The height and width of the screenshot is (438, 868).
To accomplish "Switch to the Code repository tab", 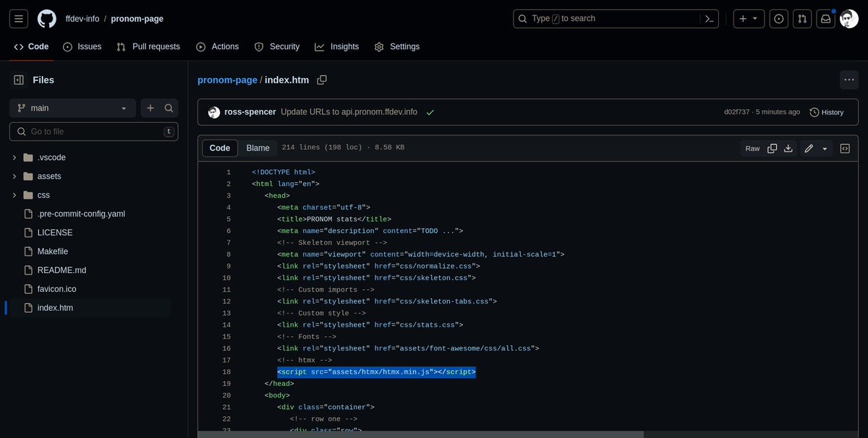I will pos(32,46).
